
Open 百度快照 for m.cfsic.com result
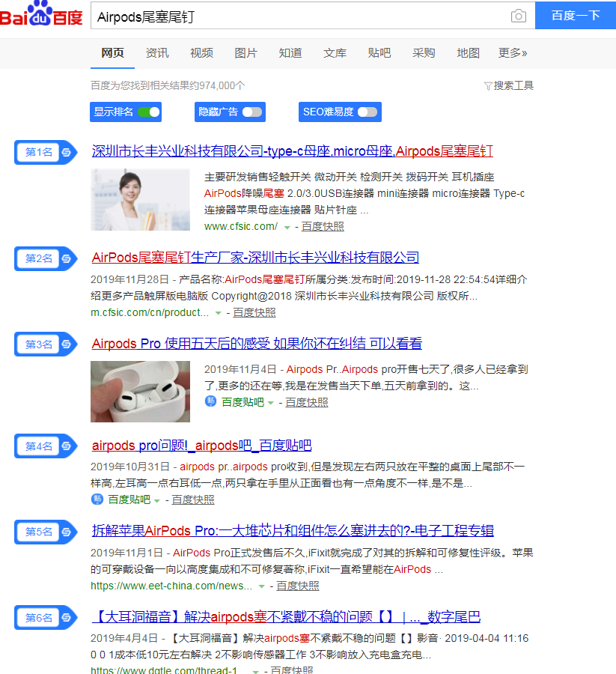(254, 312)
